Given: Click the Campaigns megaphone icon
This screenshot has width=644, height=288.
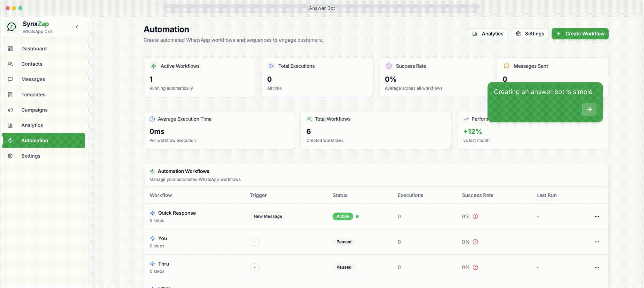Looking at the screenshot, I should (x=10, y=110).
